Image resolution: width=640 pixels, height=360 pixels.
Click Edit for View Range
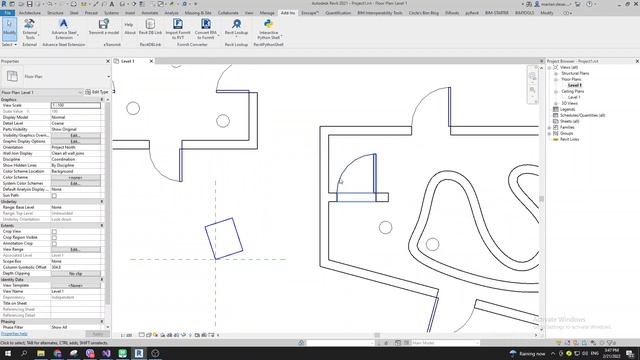coord(76,249)
